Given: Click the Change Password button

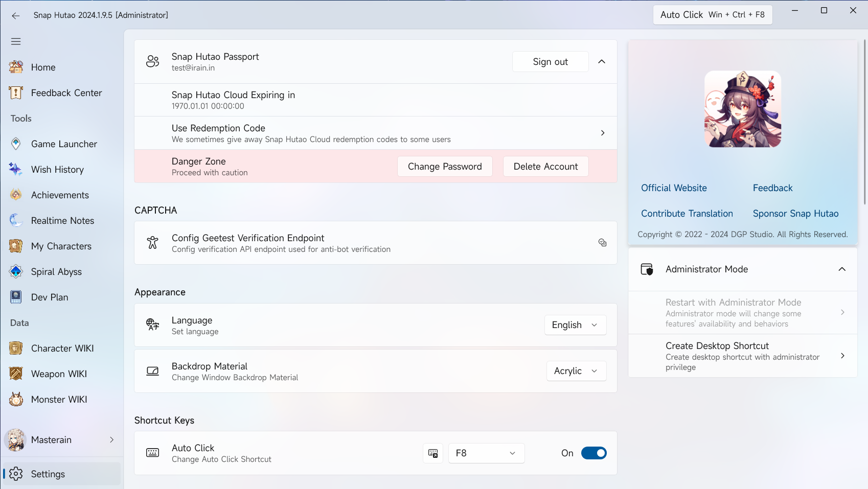Looking at the screenshot, I should pyautogui.click(x=445, y=167).
